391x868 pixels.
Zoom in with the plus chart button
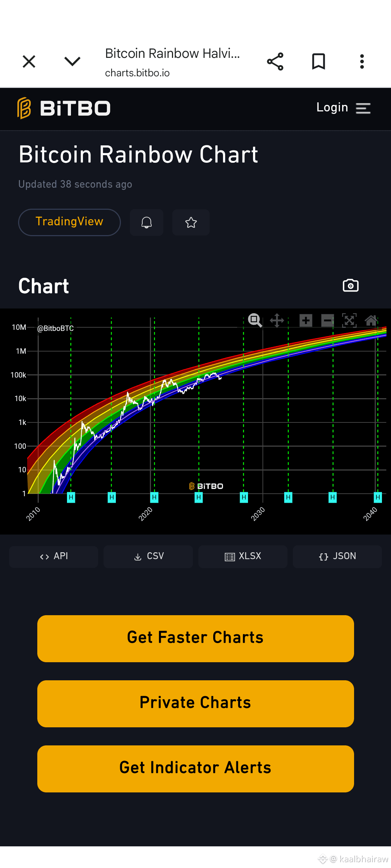tap(306, 320)
